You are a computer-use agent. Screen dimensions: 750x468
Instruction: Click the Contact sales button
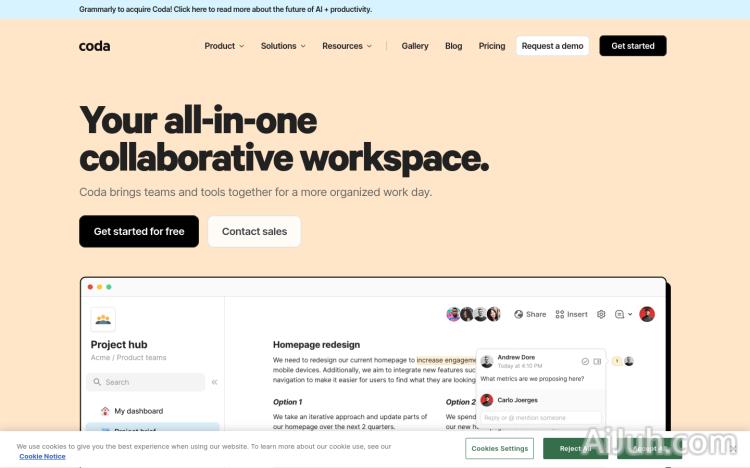254,231
